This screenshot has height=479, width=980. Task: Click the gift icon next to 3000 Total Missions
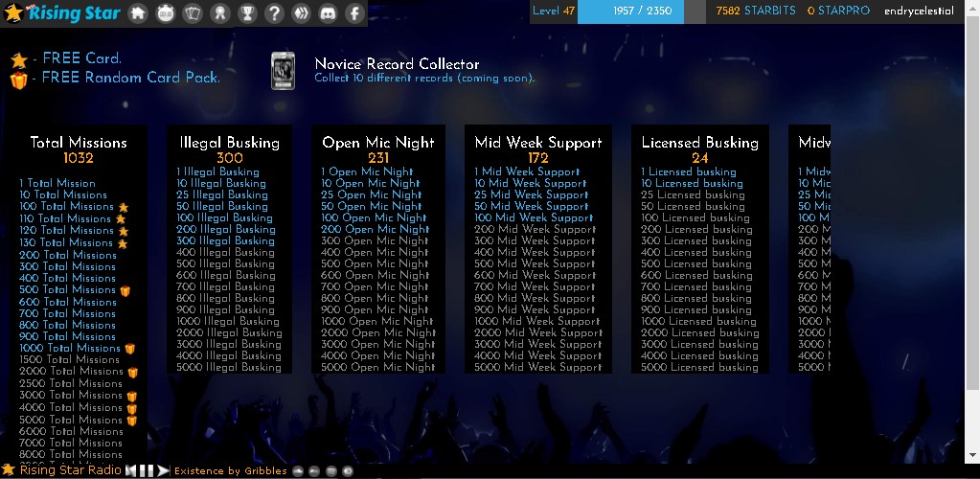132,397
